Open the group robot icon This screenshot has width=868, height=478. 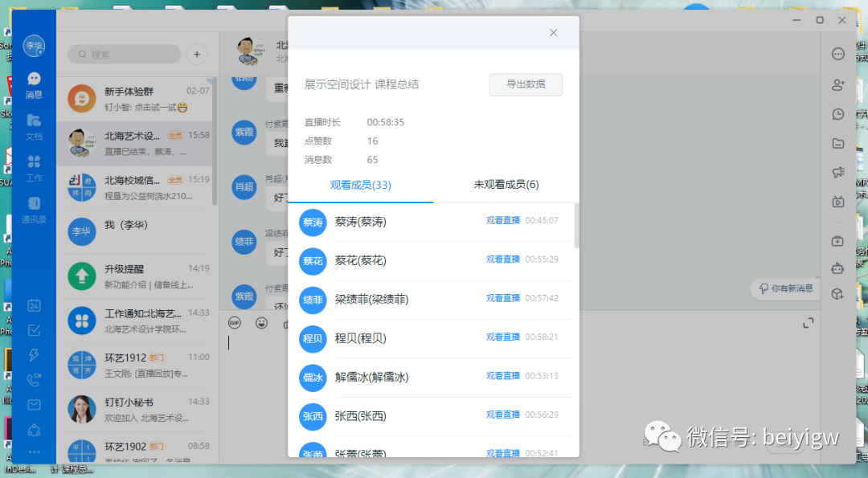click(838, 268)
